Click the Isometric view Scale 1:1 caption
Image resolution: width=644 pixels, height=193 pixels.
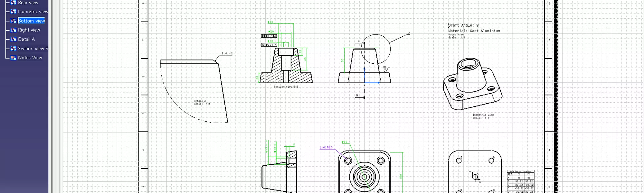[x=483, y=116]
